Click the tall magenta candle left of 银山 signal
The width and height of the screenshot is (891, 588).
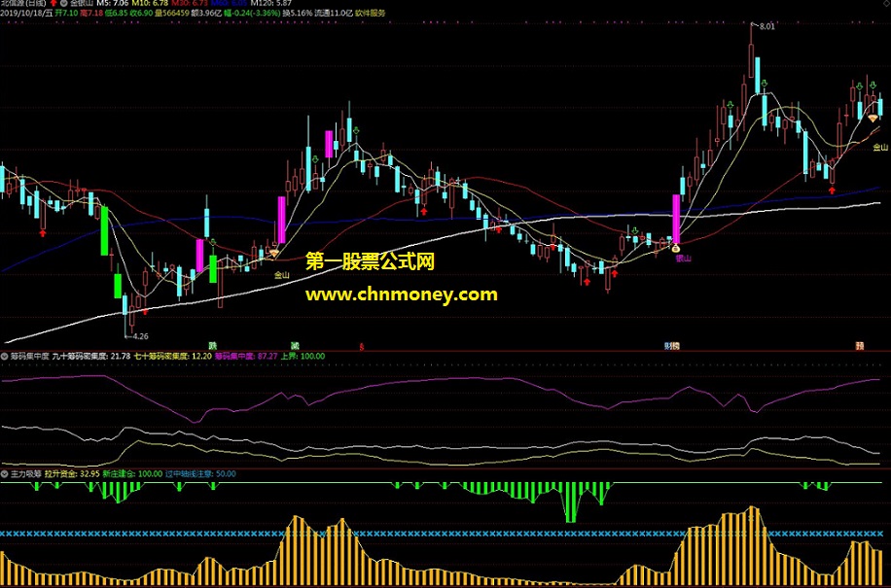point(676,219)
